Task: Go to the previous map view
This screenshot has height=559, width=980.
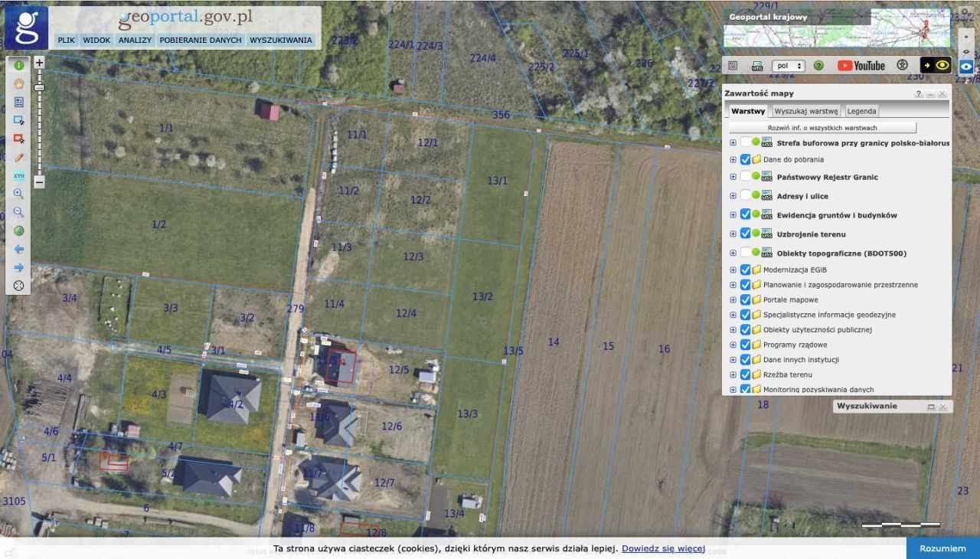Action: (19, 249)
